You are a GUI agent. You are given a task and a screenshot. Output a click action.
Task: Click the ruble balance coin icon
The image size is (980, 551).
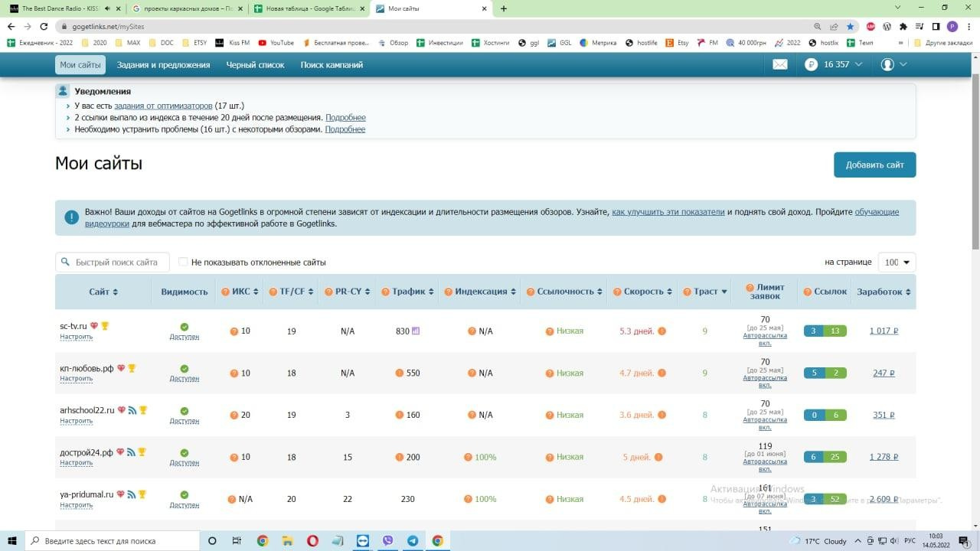pyautogui.click(x=812, y=64)
